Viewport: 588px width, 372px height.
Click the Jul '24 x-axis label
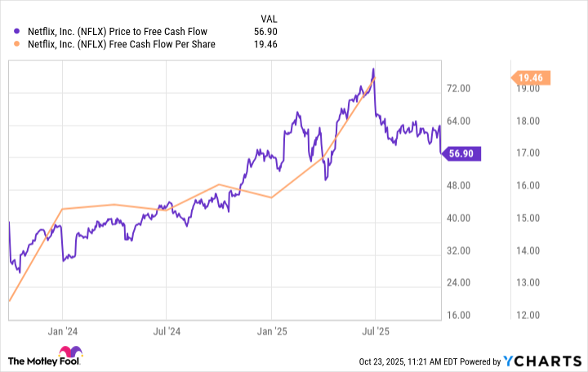[x=166, y=332]
